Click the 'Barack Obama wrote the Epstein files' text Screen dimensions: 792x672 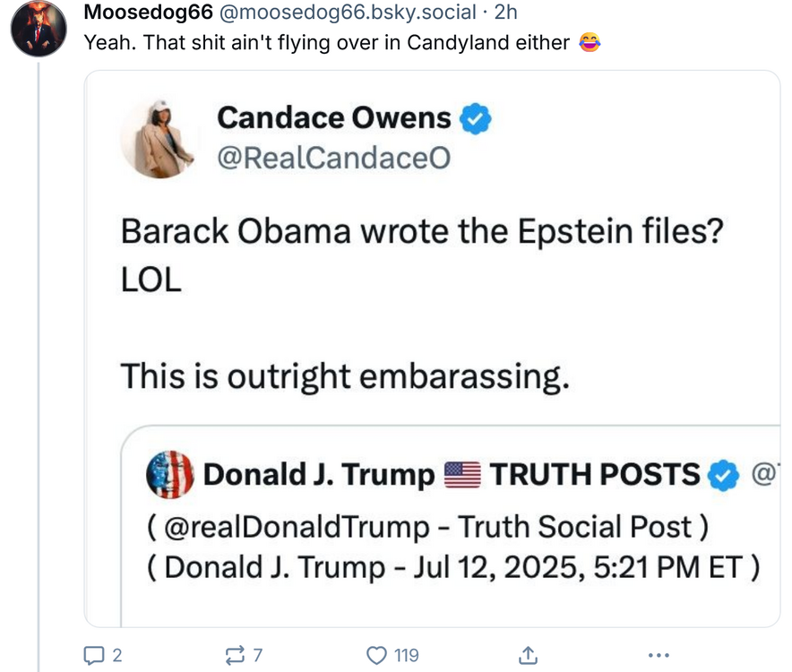[x=421, y=231]
